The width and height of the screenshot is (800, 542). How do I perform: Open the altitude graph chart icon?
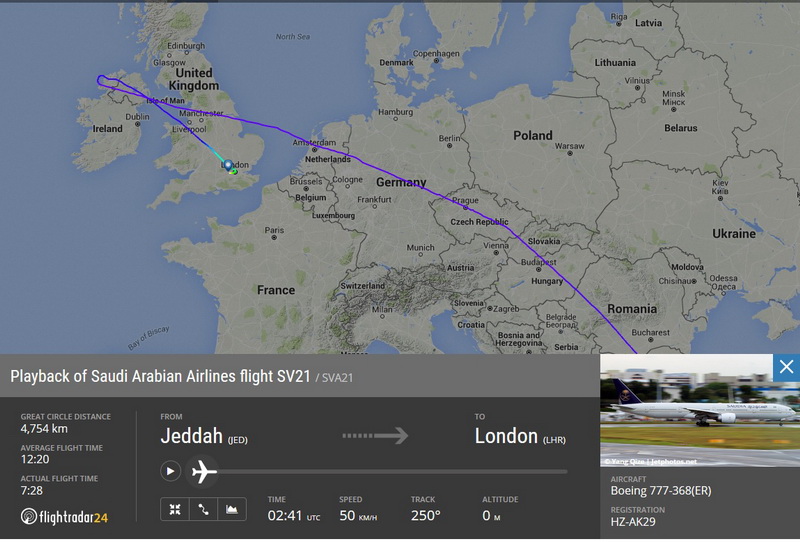[x=232, y=509]
